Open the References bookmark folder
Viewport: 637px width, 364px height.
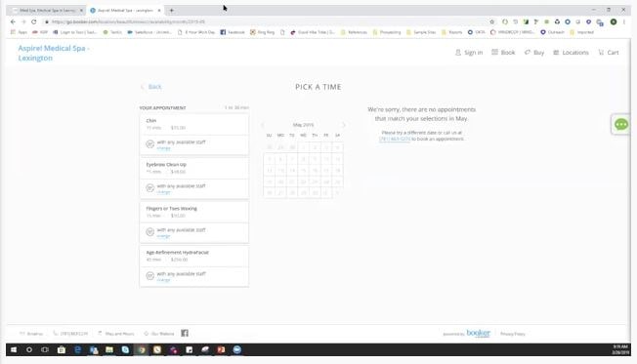click(x=354, y=32)
